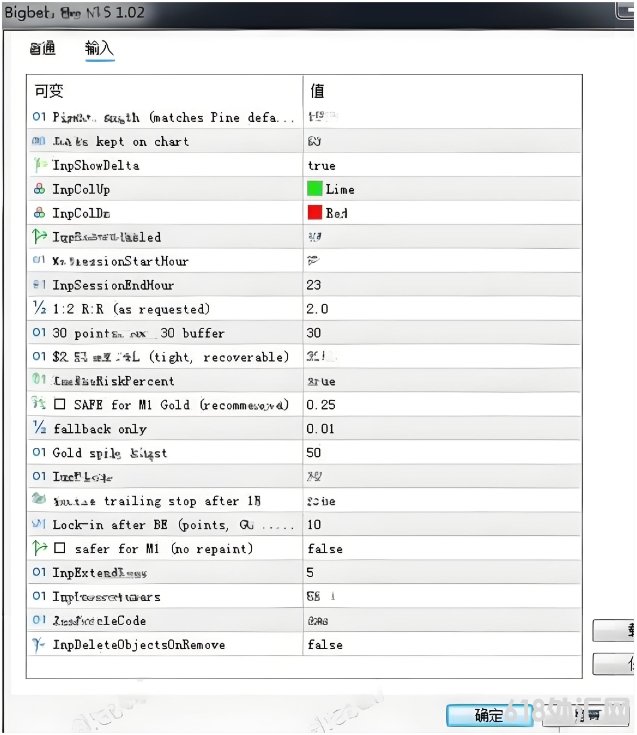The width and height of the screenshot is (637, 735).
Task: Toggle the SAFE for M1 Gold checkbox
Action: pyautogui.click(x=60, y=404)
